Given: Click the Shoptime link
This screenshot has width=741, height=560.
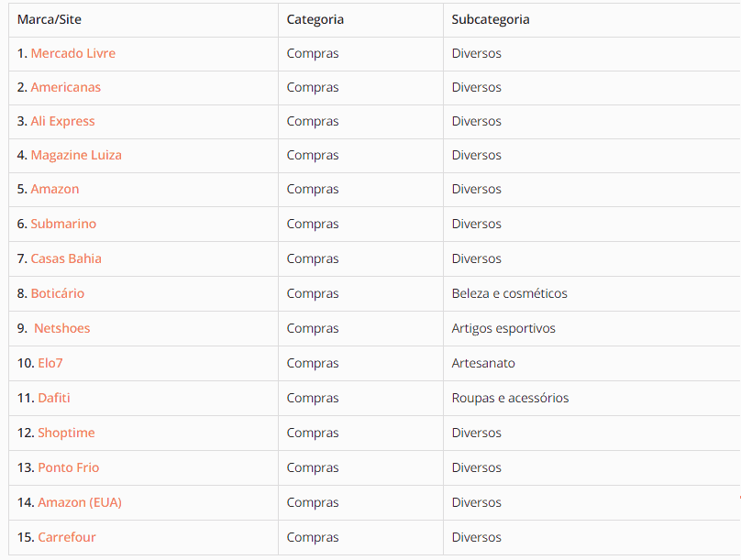Looking at the screenshot, I should 66,433.
